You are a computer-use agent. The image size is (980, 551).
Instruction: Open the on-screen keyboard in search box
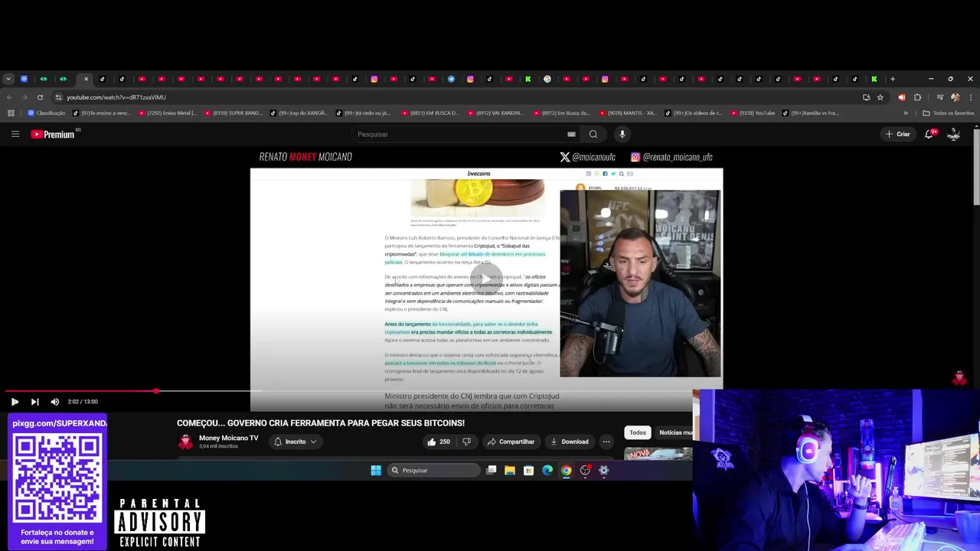tap(571, 134)
